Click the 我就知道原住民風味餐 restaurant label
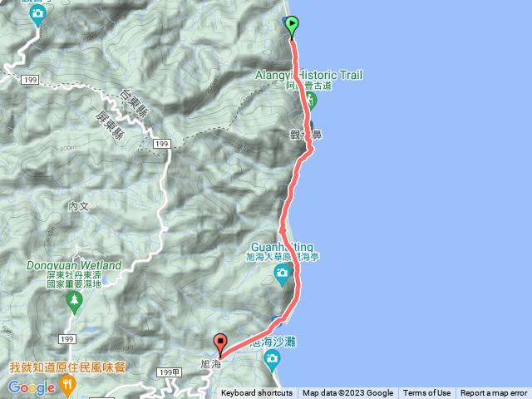The image size is (532, 399). click(x=67, y=367)
